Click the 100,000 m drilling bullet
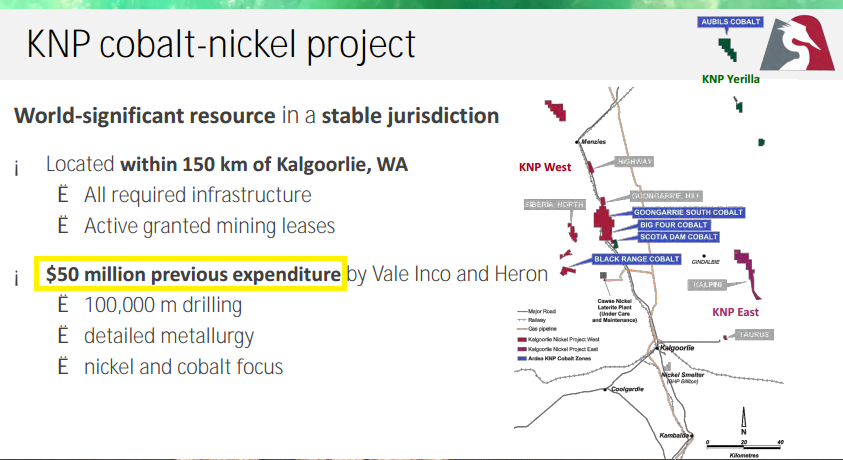Screen dimensions: 843x460 click(163, 305)
